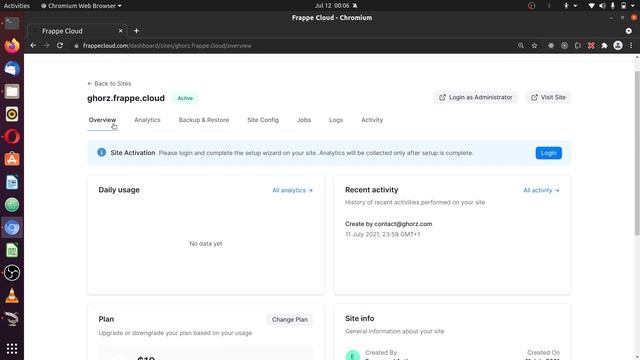Open Ubuntu Software from the dock
The height and width of the screenshot is (360, 640).
[x=12, y=159]
